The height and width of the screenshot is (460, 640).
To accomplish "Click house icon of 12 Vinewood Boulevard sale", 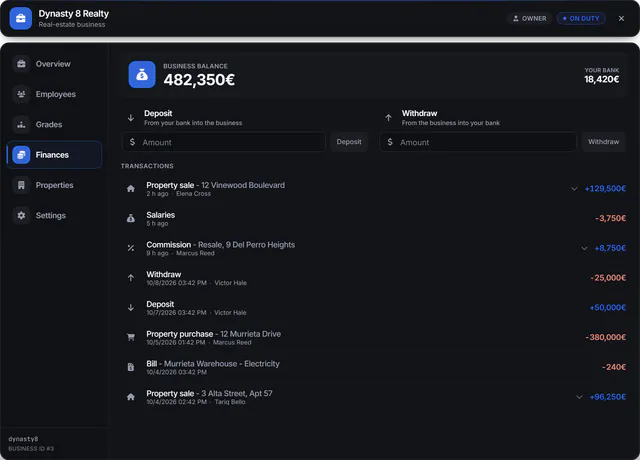I will [x=131, y=189].
